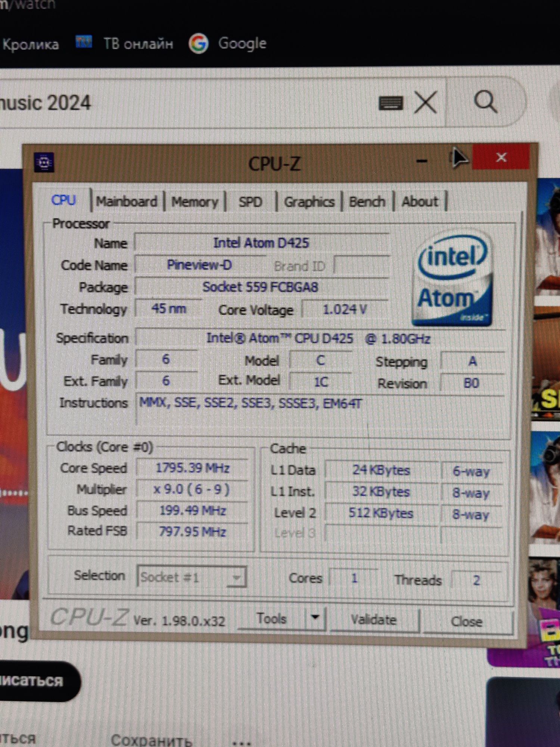Clear the search box with the X icon
Screen dimensions: 560x747
click(426, 103)
